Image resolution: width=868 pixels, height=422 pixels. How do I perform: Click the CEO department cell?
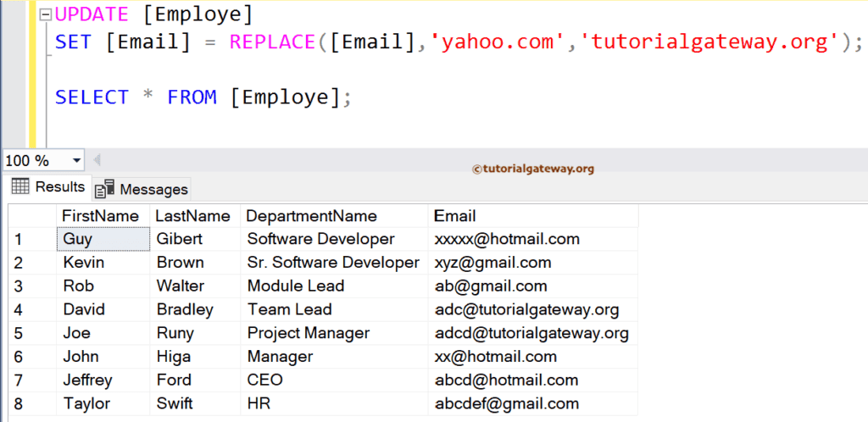click(334, 380)
